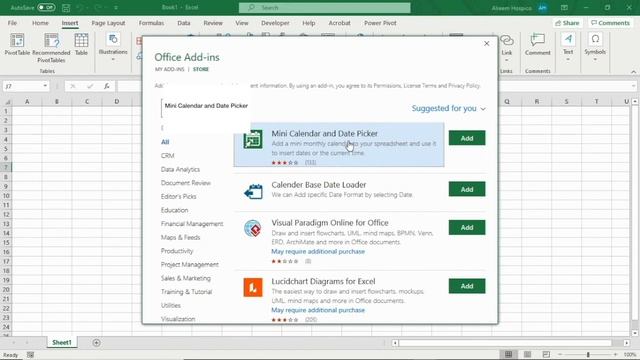Open the Data tab
The image size is (640, 360).
click(x=184, y=23)
